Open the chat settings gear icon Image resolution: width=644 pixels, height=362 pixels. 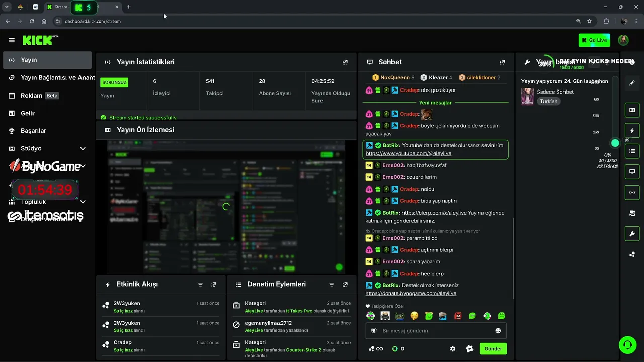tap(453, 349)
